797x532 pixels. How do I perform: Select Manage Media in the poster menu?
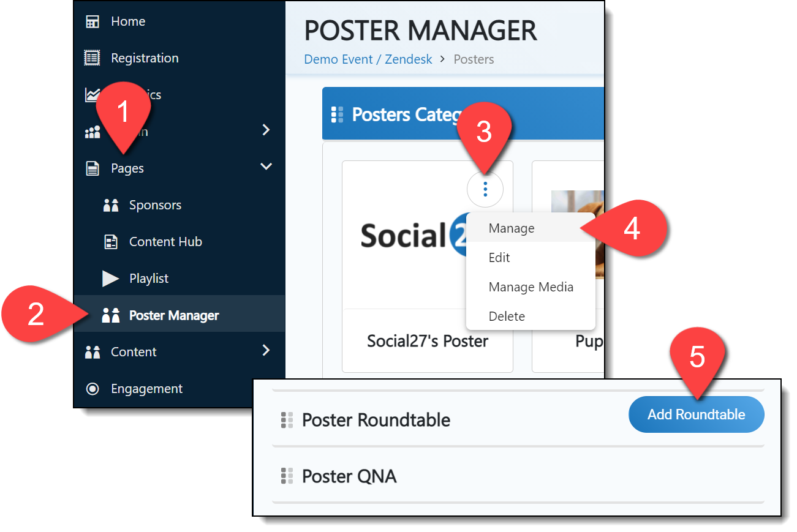531,287
